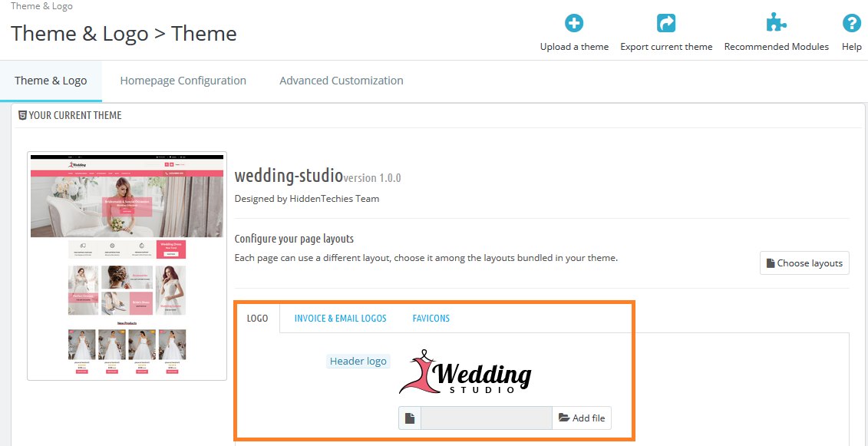
Task: Select the Theme & Logo tab
Action: (x=51, y=80)
